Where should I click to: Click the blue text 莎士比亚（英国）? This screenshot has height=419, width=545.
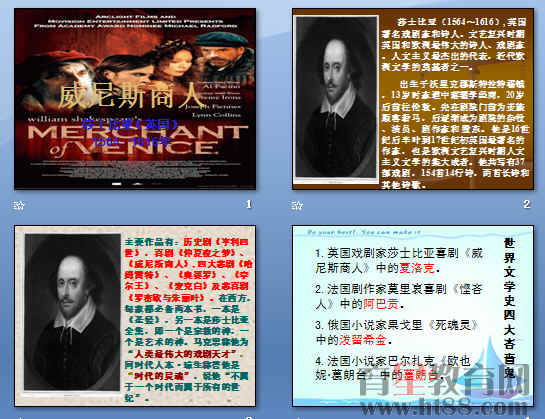[x=130, y=124]
